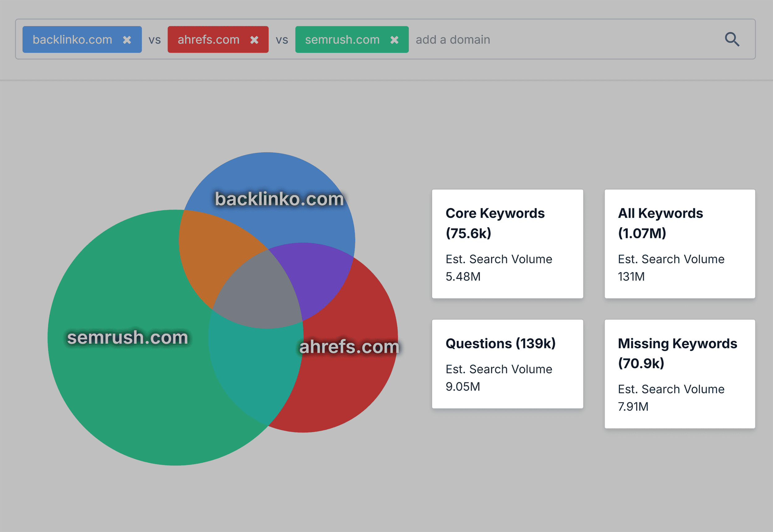Remove semrush.com domain with its X icon
Image resolution: width=773 pixels, height=532 pixels.
(x=394, y=40)
